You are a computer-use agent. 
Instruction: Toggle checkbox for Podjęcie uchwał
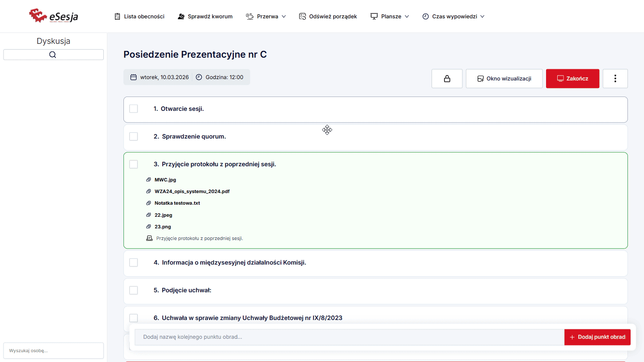133,290
